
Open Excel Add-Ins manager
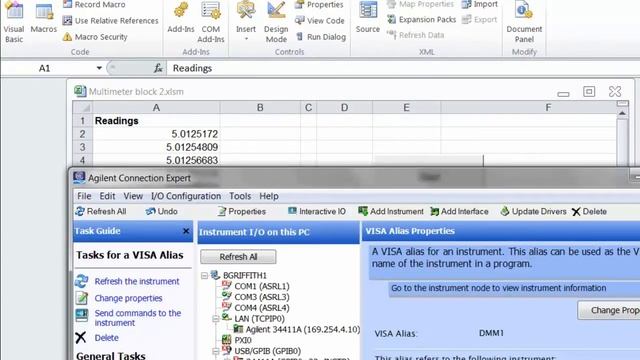(x=181, y=18)
